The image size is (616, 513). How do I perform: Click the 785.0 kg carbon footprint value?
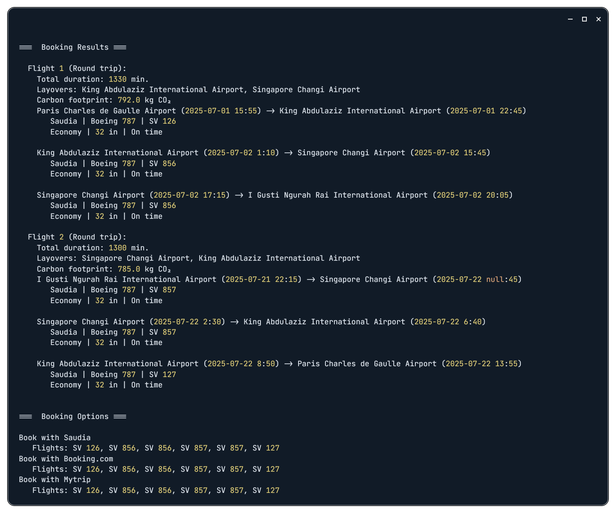point(128,269)
